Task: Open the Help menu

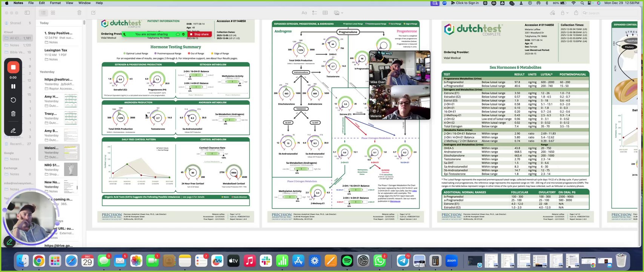Action: point(99,3)
